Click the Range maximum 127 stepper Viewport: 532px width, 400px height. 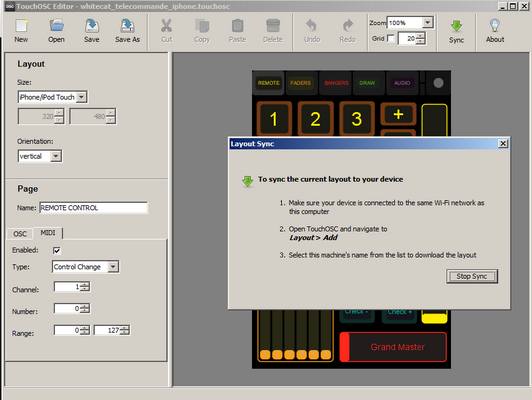tap(112, 330)
